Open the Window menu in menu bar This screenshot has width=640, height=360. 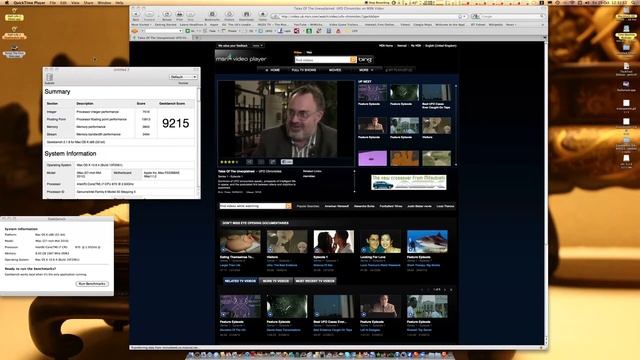click(x=104, y=2)
